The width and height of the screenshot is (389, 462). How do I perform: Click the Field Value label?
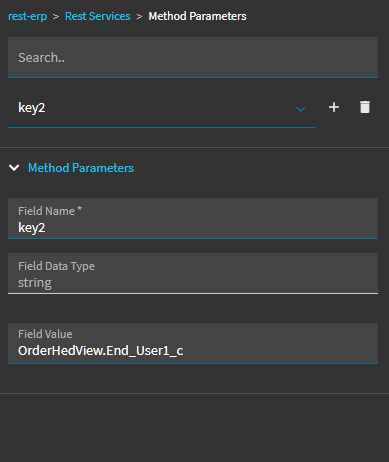click(x=45, y=334)
